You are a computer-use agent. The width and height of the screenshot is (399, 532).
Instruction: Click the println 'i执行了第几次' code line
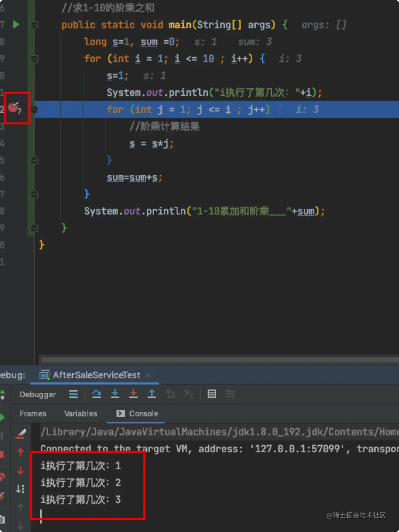[x=214, y=93]
